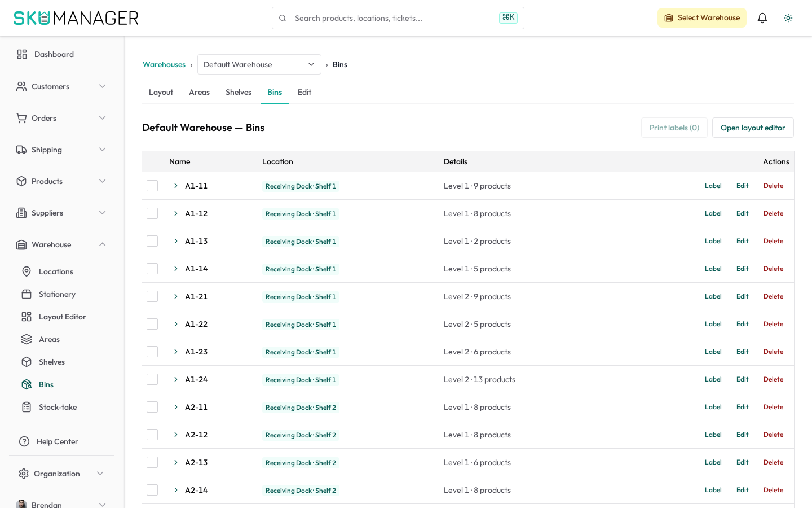Click the Stationery icon in sidebar

27,294
